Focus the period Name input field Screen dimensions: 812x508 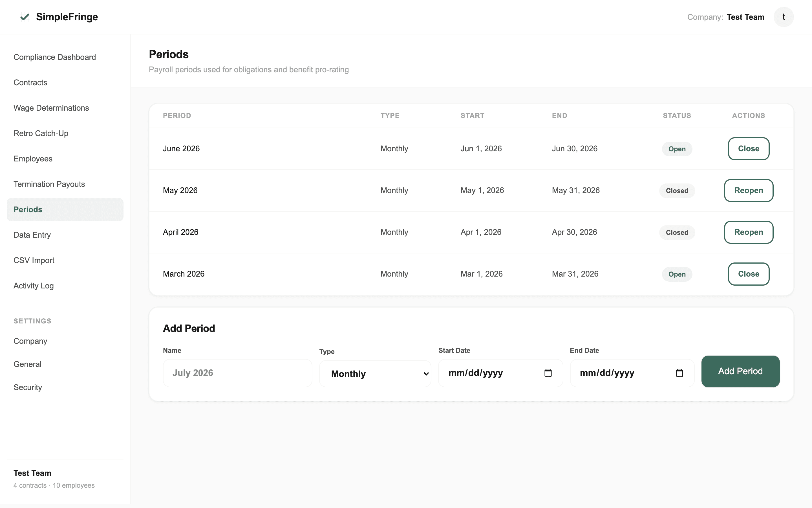click(238, 373)
